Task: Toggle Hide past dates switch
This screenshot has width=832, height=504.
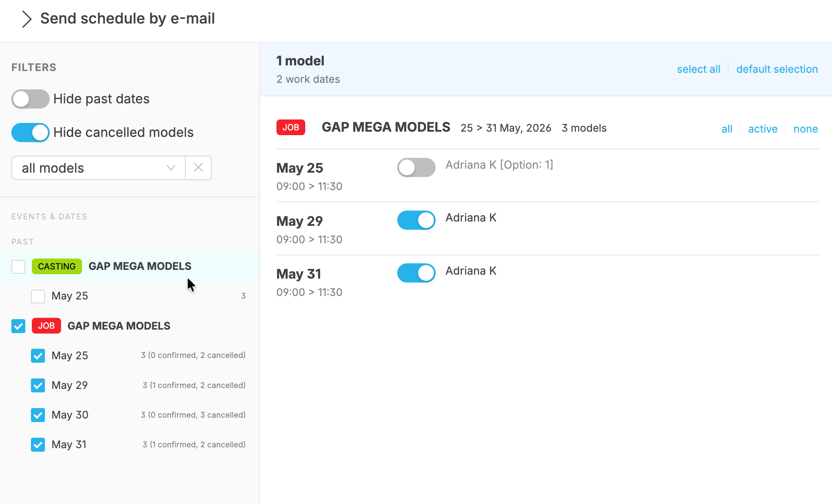Action: point(30,99)
